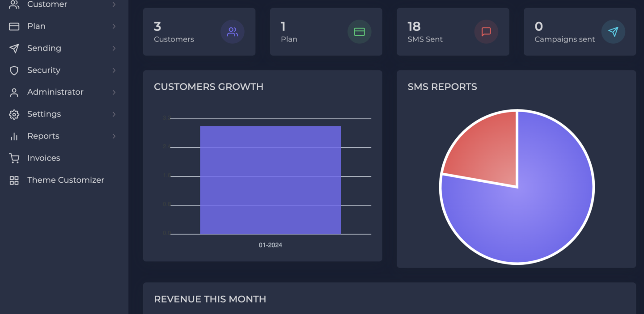Screen dimensions: 644x314
Task: Open the Security sidebar menu
Action: [x=63, y=70]
